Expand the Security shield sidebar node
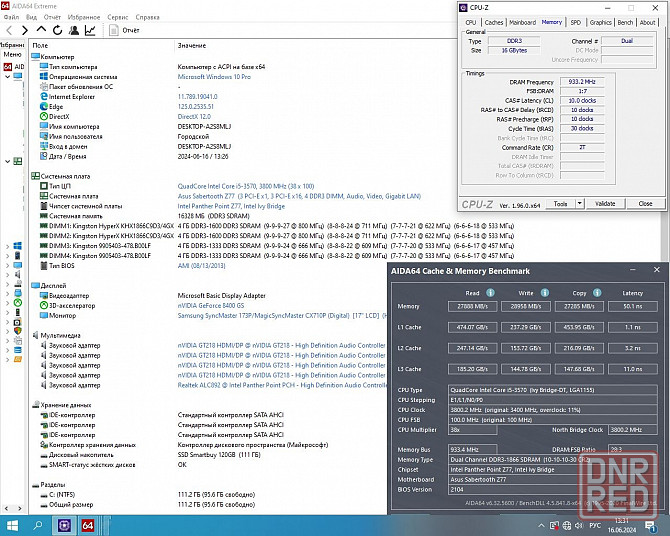This screenshot has width=670, height=536. [7, 331]
